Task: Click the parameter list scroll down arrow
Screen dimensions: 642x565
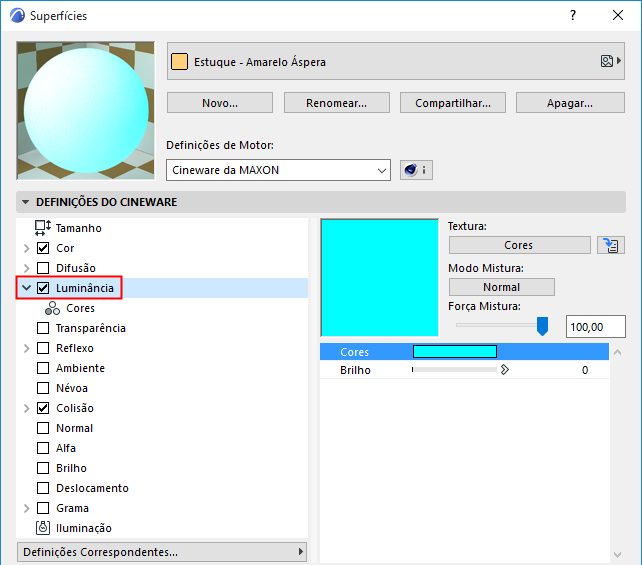Action: pos(617,555)
